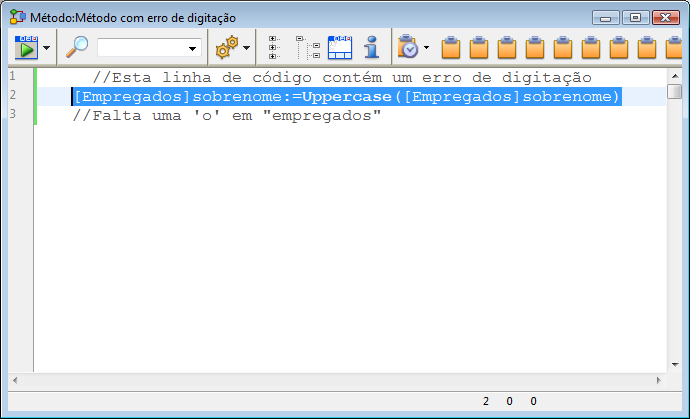Image resolution: width=690 pixels, height=419 pixels.
Task: Toggle the blue lists panel icon
Action: tap(340, 47)
